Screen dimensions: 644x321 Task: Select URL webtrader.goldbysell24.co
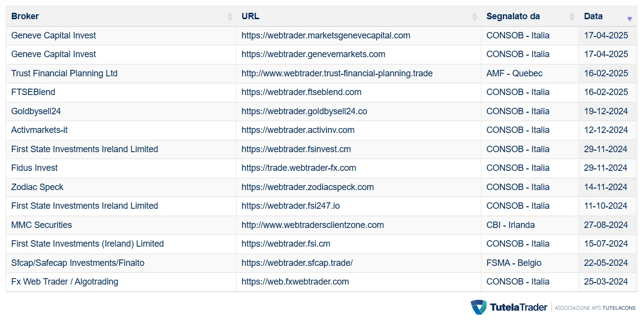click(304, 111)
